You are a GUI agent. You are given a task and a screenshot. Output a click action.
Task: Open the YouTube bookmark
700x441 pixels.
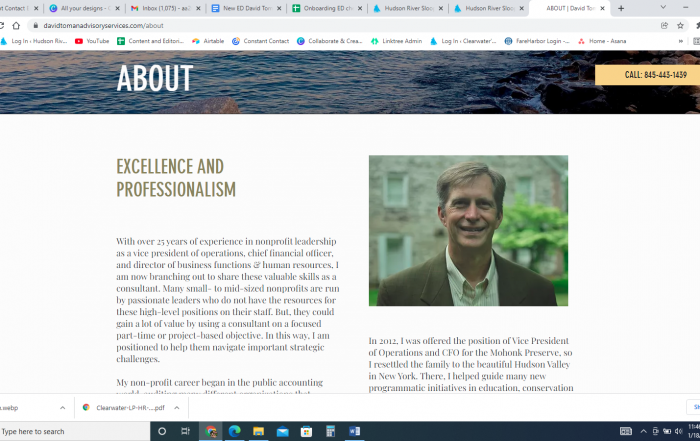[x=92, y=41]
